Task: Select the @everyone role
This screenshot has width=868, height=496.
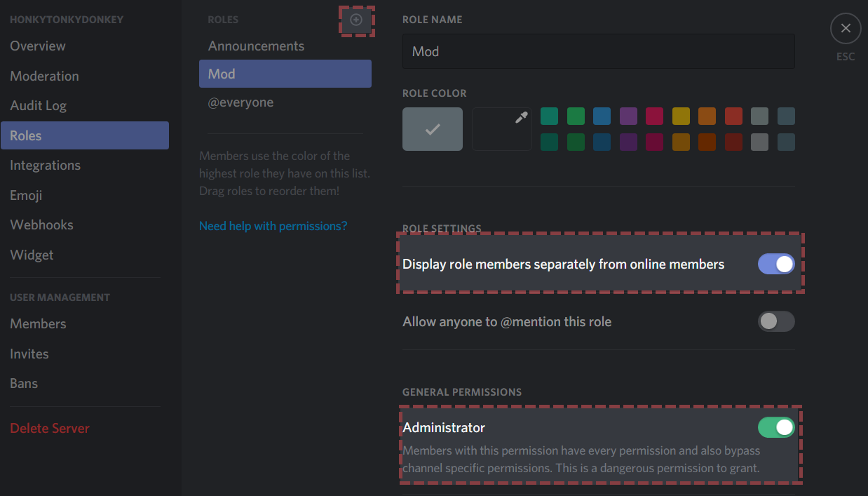Action: (x=240, y=102)
